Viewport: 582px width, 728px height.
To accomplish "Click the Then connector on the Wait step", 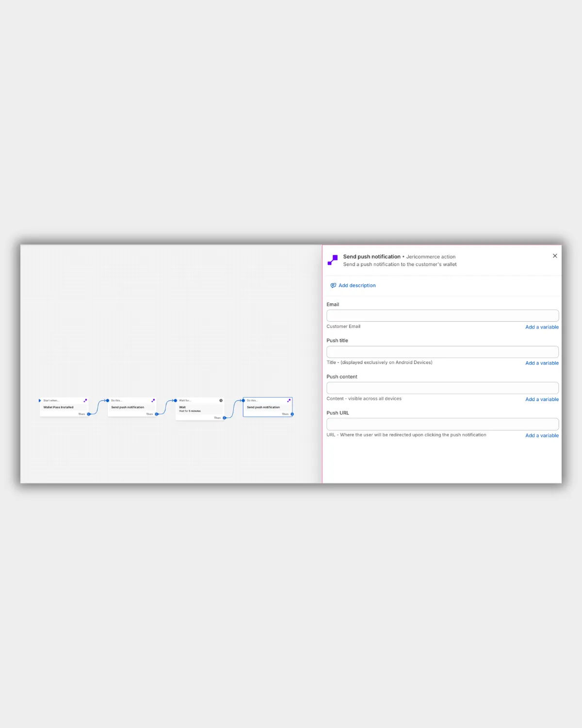I will (x=225, y=418).
